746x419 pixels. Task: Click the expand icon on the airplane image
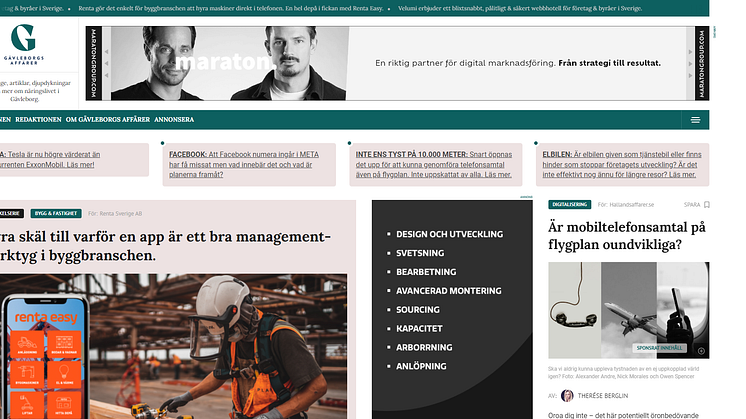[x=701, y=351]
